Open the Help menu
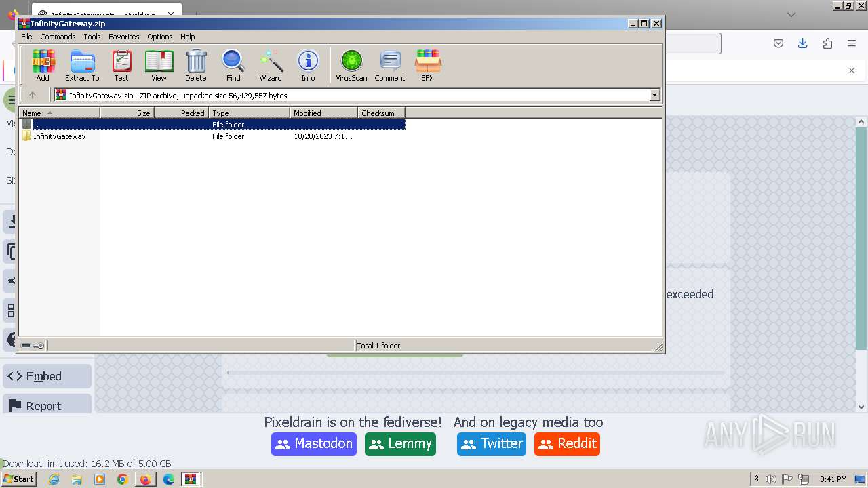The width and height of the screenshot is (868, 488). coord(188,37)
